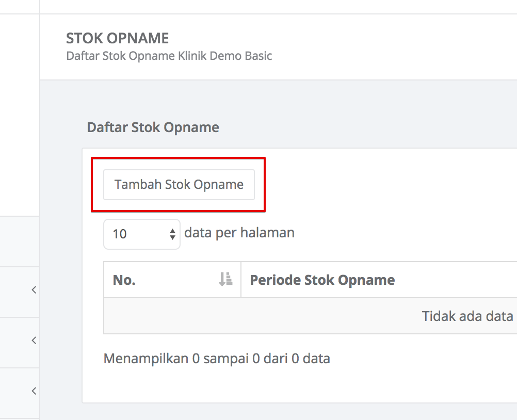The width and height of the screenshot is (517, 420).
Task: Sort by Periode Stok Opname column header
Action: click(322, 280)
